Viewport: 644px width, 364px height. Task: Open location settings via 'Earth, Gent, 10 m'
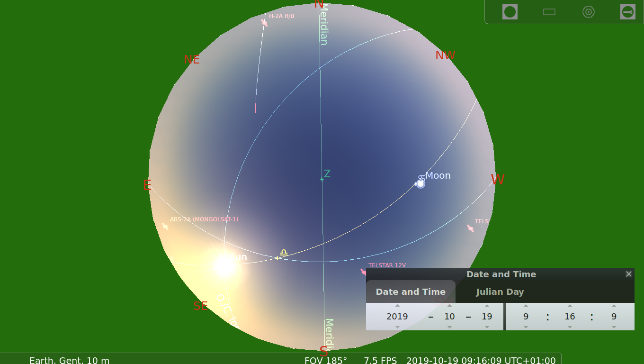click(x=69, y=360)
